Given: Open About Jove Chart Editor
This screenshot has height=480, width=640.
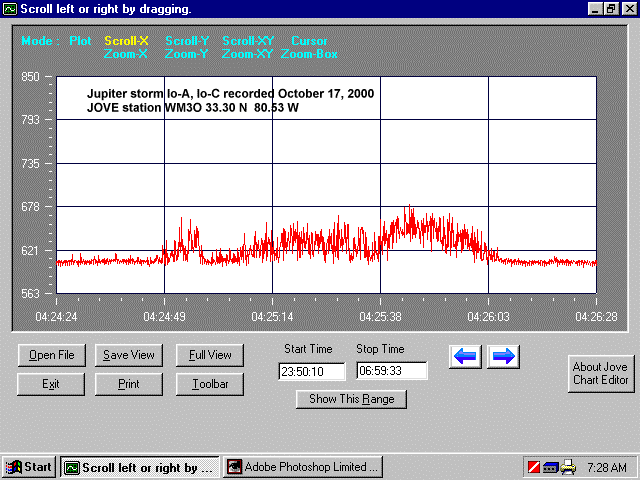Looking at the screenshot, I should coord(600,374).
